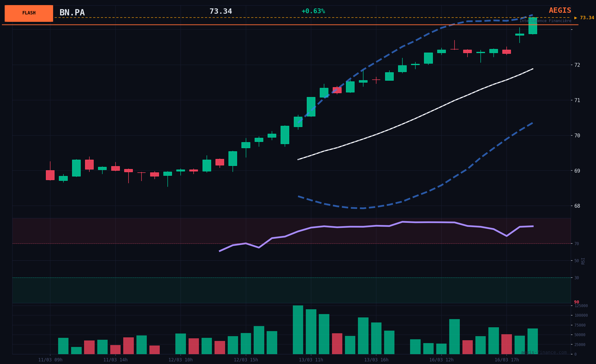The height and width of the screenshot is (364, 596).
Task: Click the orange FLASH badge
Action: click(x=29, y=13)
